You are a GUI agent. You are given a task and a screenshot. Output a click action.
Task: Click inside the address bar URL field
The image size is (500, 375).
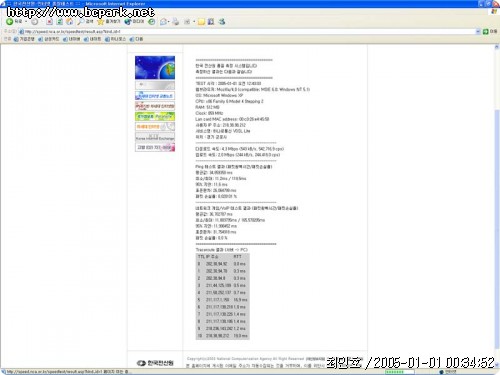[x=248, y=31]
